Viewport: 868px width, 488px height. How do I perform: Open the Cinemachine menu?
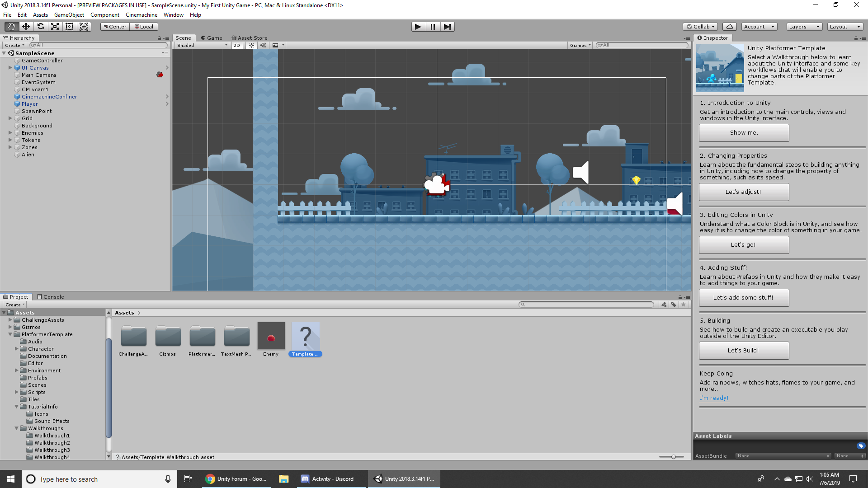point(141,15)
